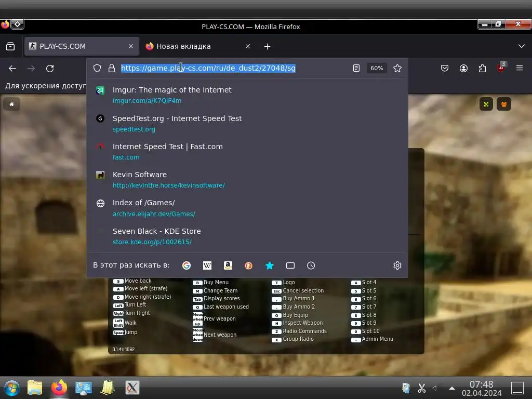532x399 pixels.
Task: Open the Firefox hamburger menu
Action: point(520,68)
